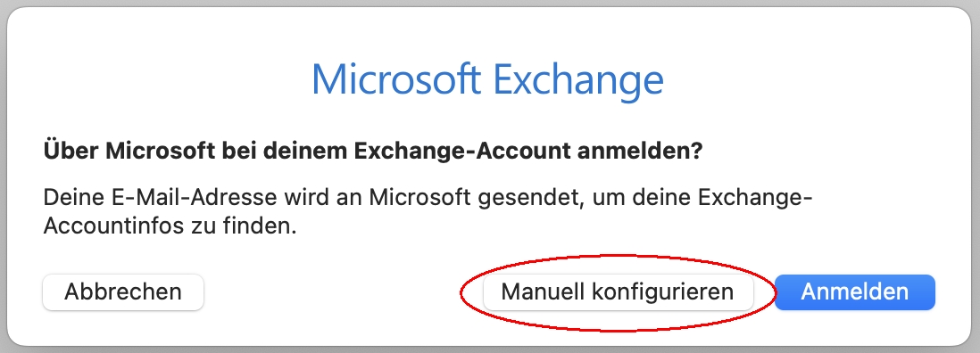Image resolution: width=980 pixels, height=353 pixels.
Task: Click the Abbrechen button
Action: tap(123, 291)
